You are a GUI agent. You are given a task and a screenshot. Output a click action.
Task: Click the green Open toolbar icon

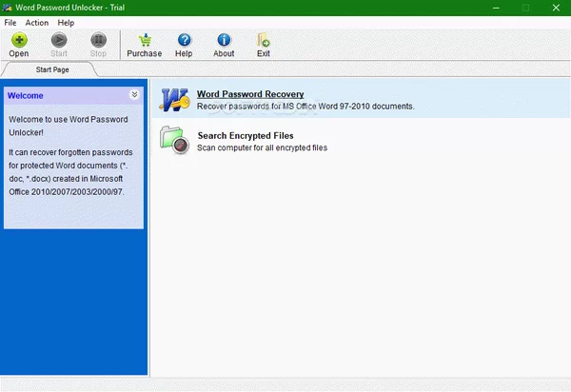(x=19, y=40)
